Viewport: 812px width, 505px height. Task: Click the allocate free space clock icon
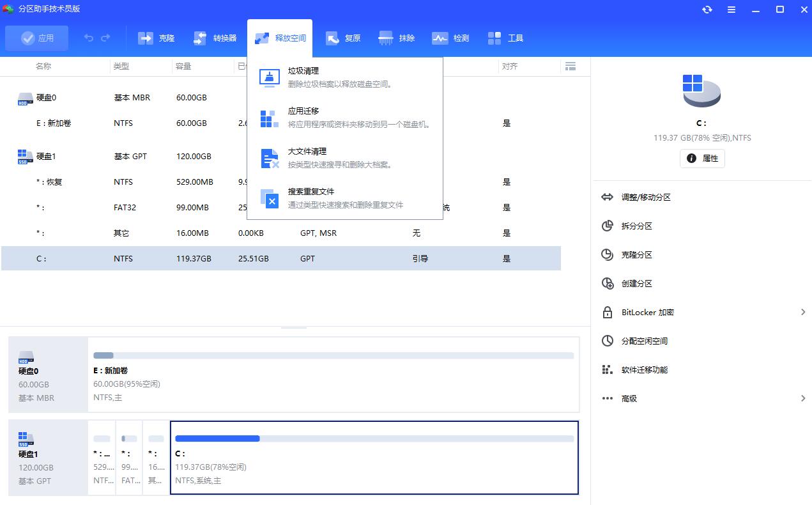pyautogui.click(x=608, y=341)
